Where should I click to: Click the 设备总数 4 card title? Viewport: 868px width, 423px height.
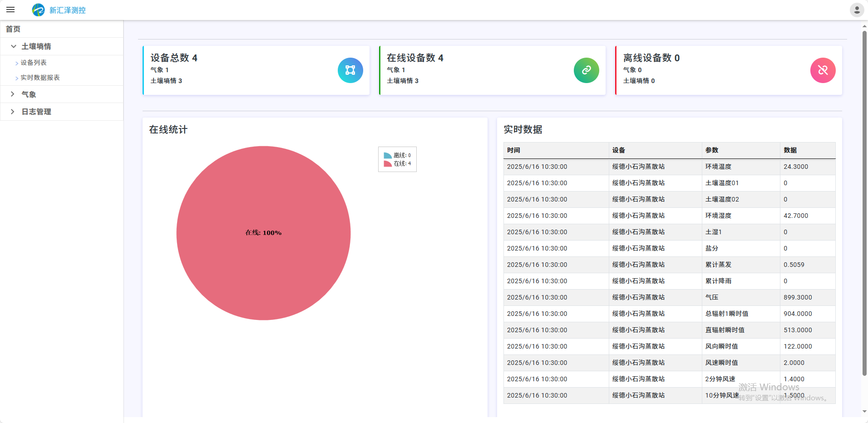point(174,58)
